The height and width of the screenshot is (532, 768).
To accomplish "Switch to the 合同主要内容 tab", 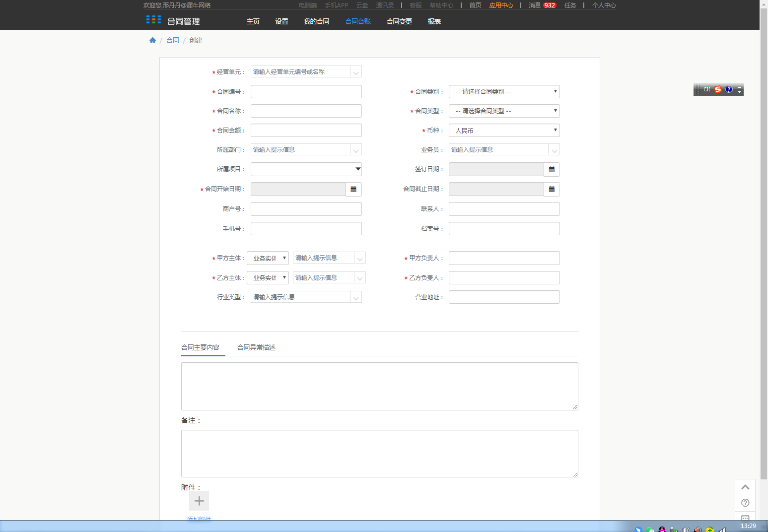I will coord(201,347).
